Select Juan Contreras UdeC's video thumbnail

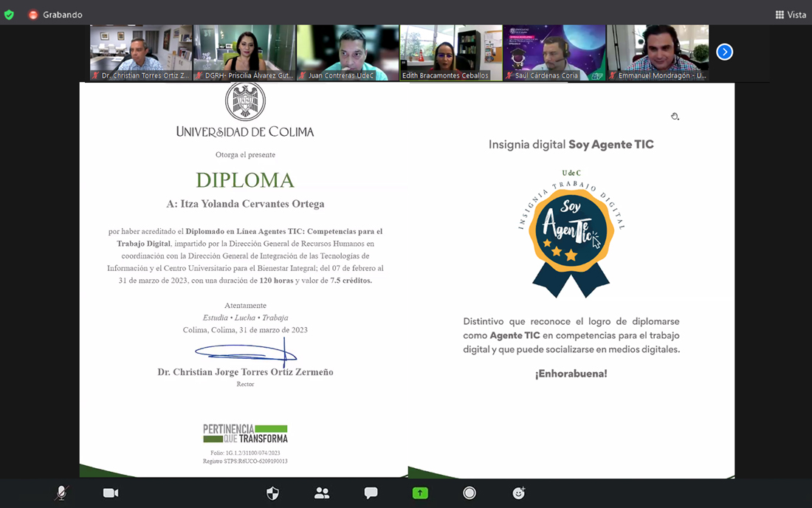[x=348, y=53]
